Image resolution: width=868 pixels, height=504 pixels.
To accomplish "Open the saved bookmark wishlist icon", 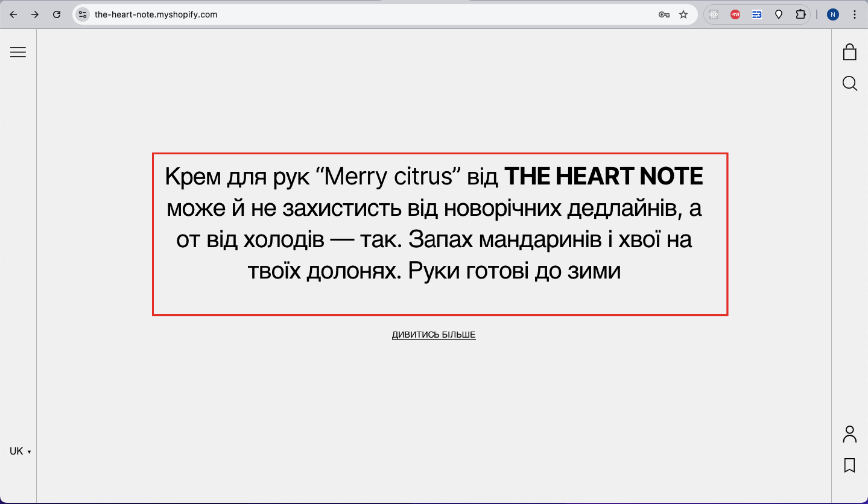I will [849, 465].
